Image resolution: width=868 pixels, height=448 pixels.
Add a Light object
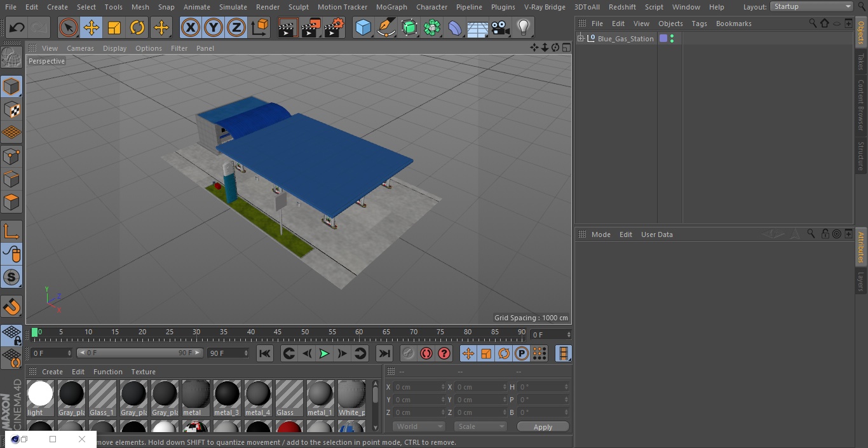tap(524, 28)
